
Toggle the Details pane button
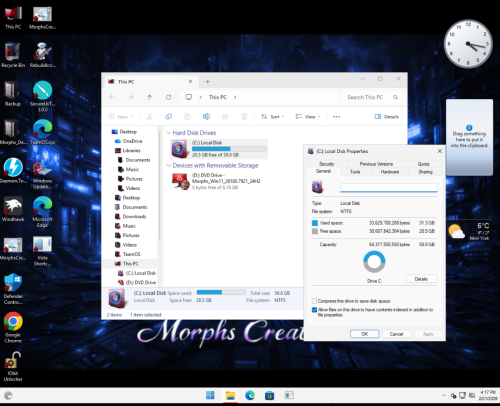click(x=387, y=117)
